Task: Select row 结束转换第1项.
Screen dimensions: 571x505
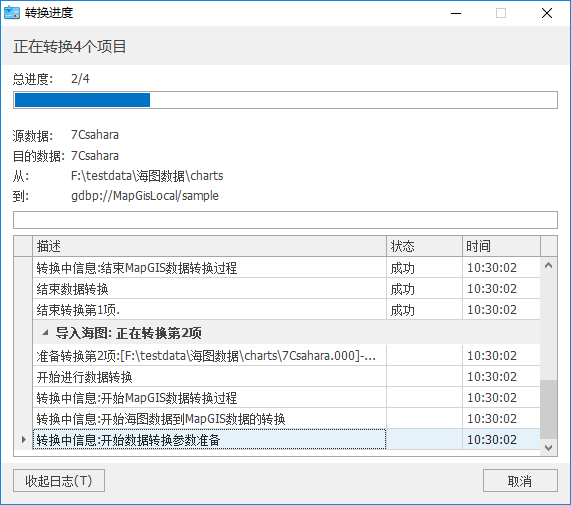Action: tap(286, 310)
